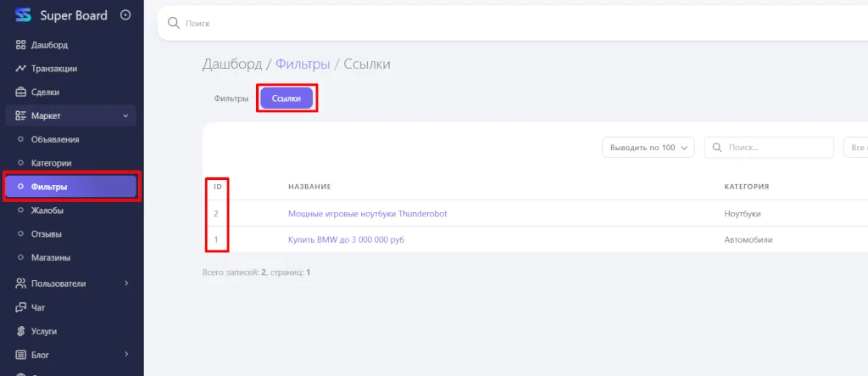Open link Купить BMW до 3 000 000 руб
Image resolution: width=868 pixels, height=376 pixels.
[346, 239]
